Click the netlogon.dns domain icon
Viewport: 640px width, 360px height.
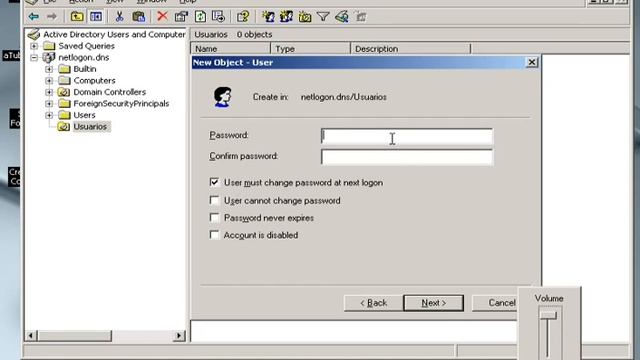tap(49, 58)
